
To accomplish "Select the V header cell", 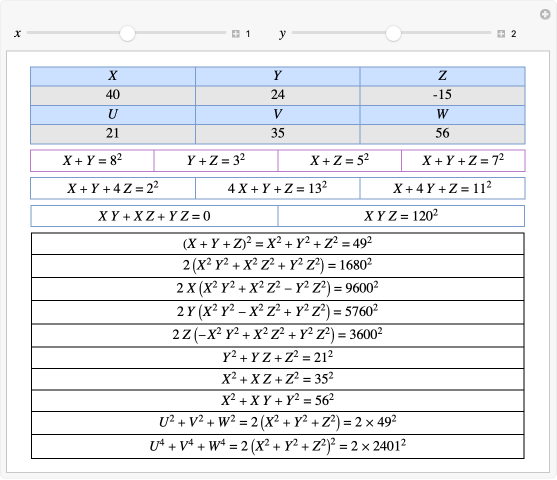I will tap(277, 115).
